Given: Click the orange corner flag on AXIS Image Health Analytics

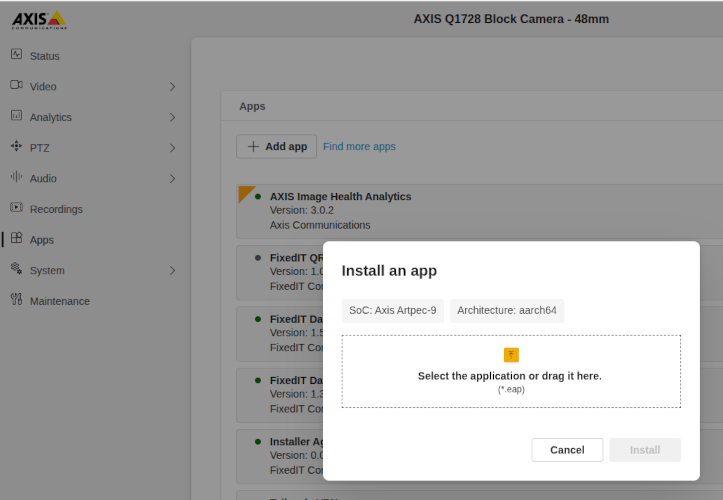Looking at the screenshot, I should 245,192.
